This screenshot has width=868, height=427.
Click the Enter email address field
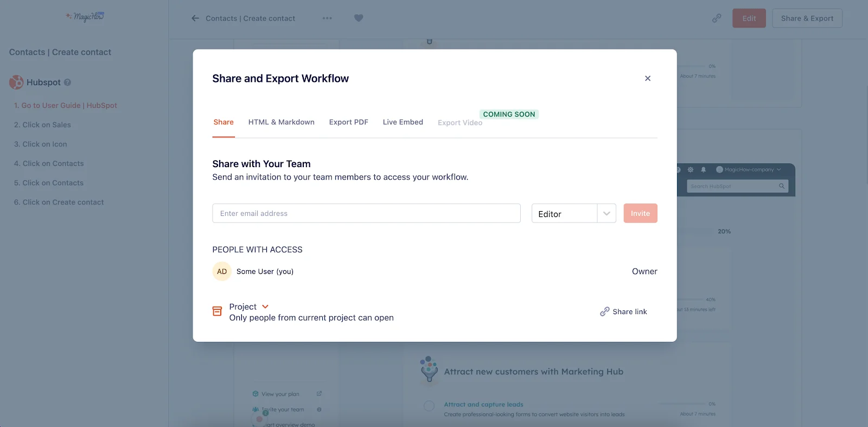[x=366, y=214]
